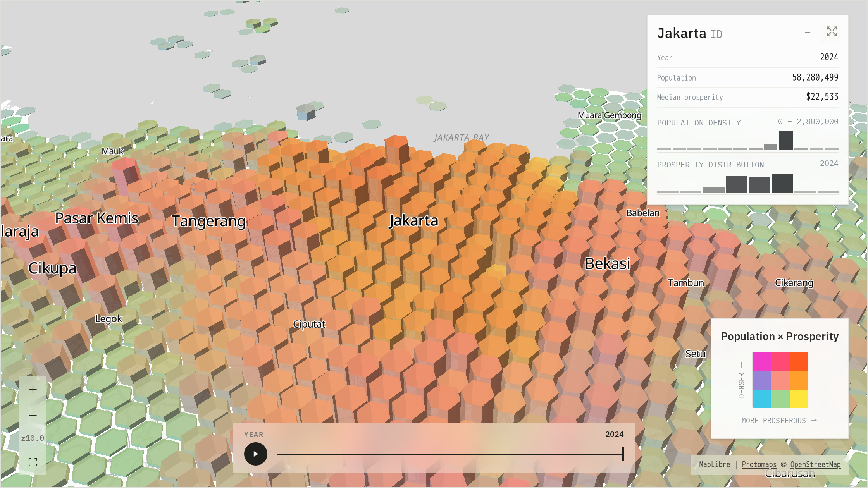Select the purple legend swatch
Screen dimensions: 868x488
[762, 380]
